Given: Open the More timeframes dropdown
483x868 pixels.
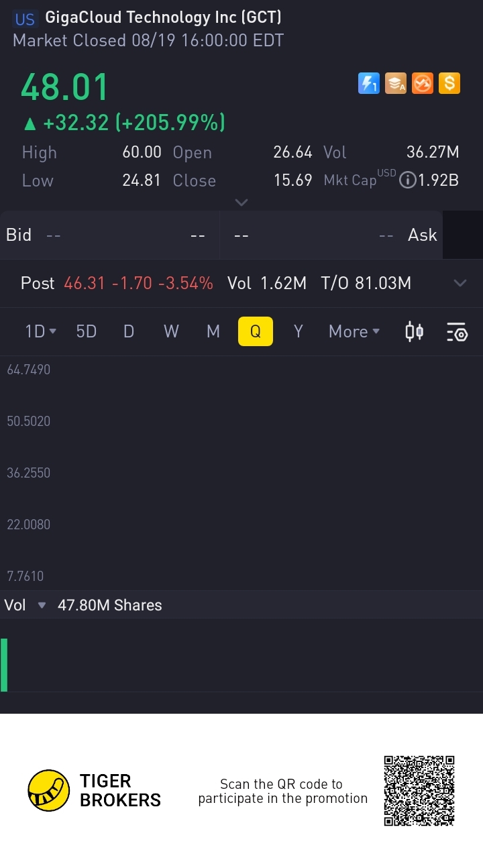Looking at the screenshot, I should 354,331.
